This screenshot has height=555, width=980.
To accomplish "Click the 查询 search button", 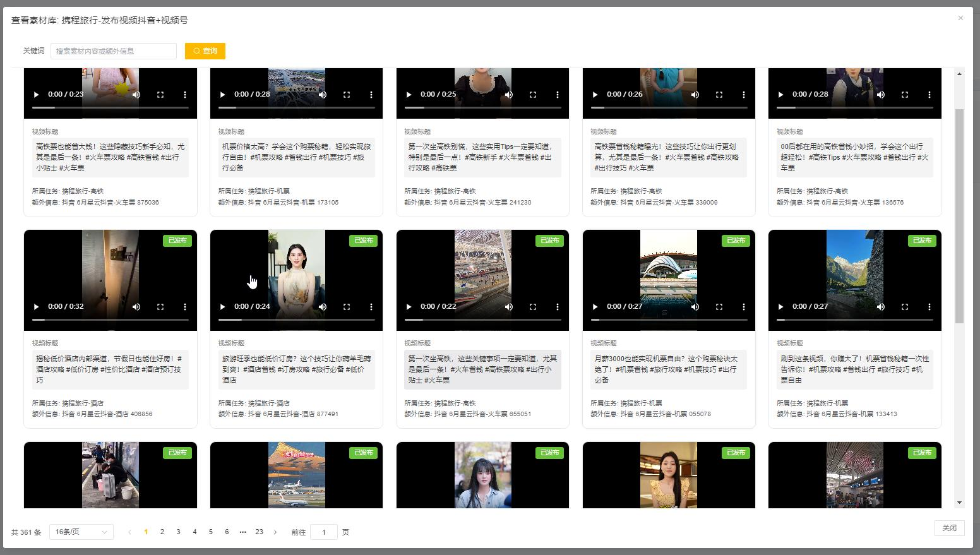I will point(205,51).
